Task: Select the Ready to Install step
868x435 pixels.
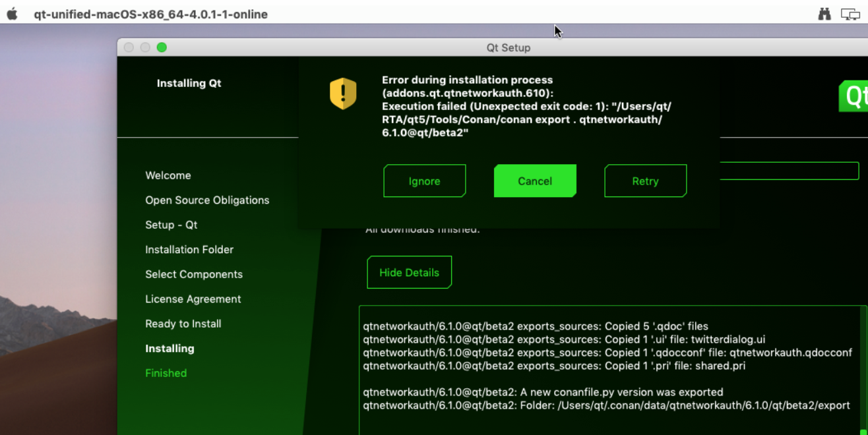Action: coord(183,324)
